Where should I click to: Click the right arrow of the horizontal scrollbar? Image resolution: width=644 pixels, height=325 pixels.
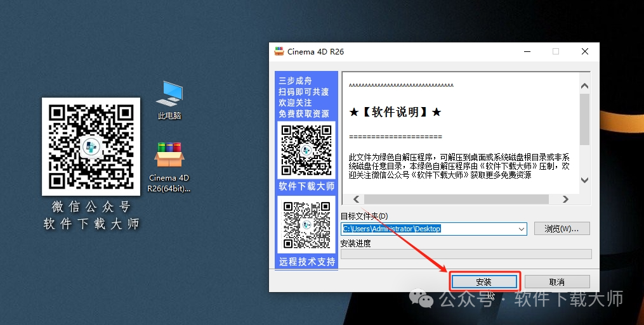pos(565,199)
